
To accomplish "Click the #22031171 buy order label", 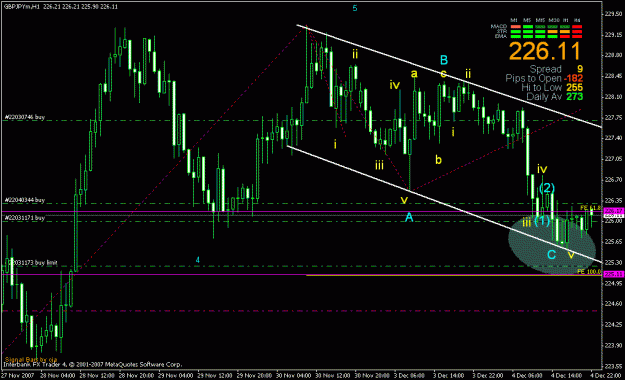I will (x=24, y=218).
